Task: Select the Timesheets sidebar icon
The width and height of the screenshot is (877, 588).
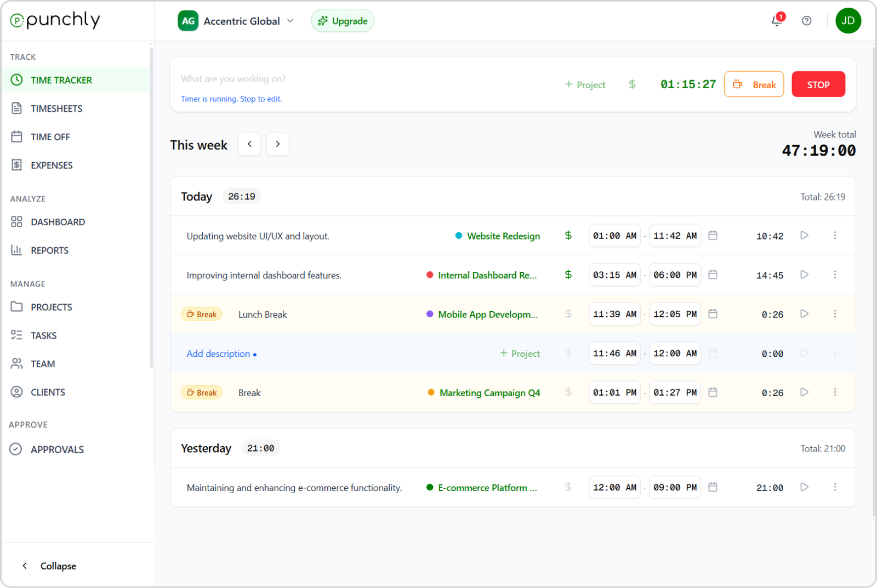Action: click(16, 108)
